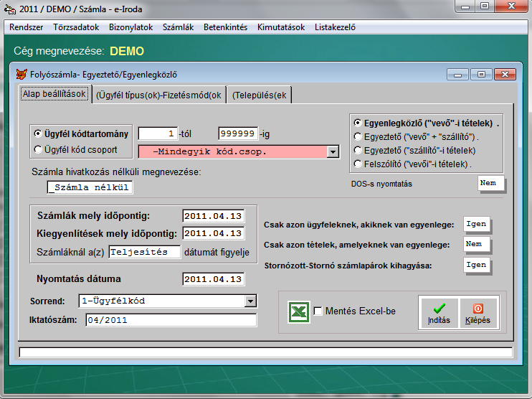Open the Kimutatások menu
Viewport: 532px width, 399px height.
281,27
